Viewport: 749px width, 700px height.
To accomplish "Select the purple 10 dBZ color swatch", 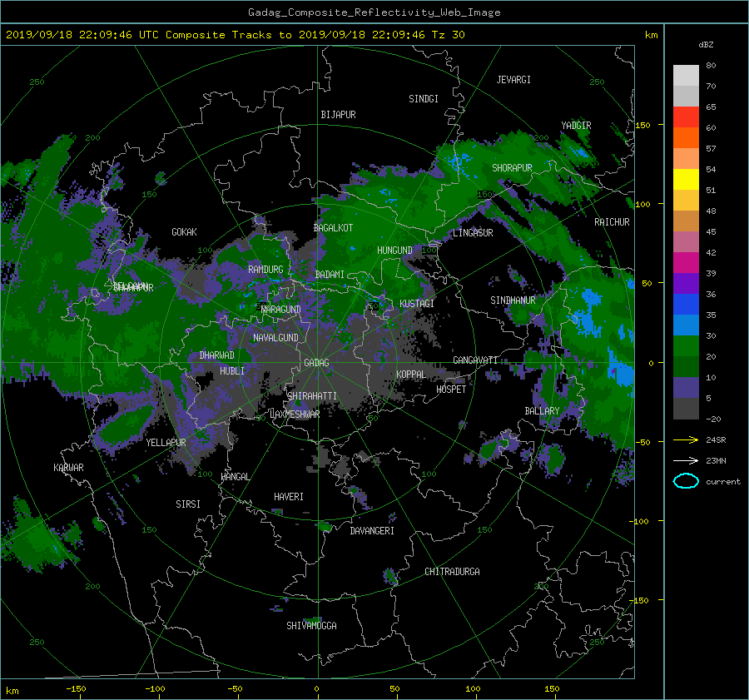I will (x=686, y=387).
